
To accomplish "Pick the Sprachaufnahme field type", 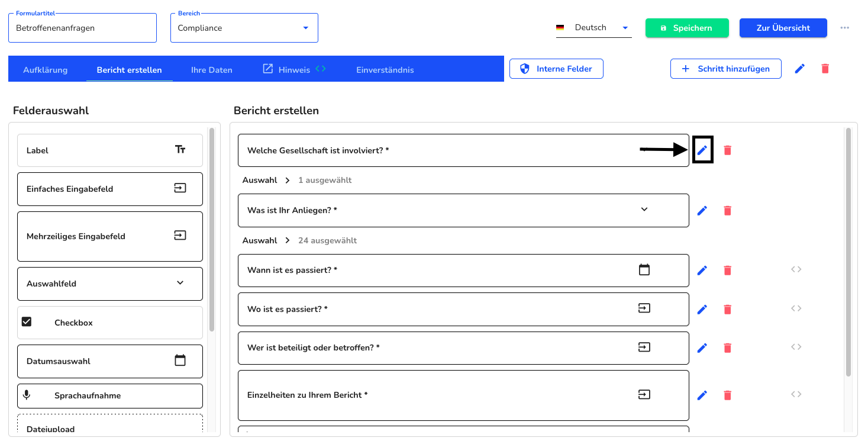I will pyautogui.click(x=110, y=395).
